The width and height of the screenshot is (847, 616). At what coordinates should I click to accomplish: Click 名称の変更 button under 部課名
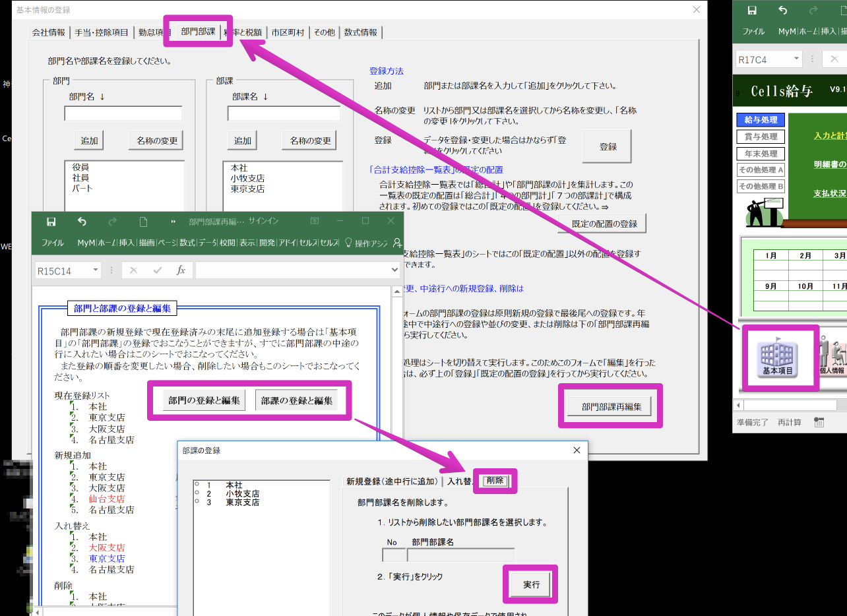point(309,140)
